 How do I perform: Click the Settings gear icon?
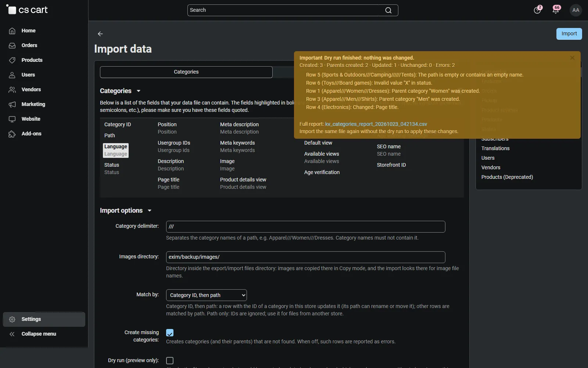click(x=12, y=319)
